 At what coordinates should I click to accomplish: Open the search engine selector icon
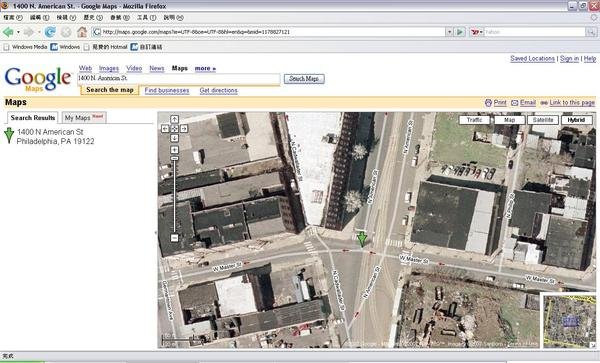tap(476, 32)
